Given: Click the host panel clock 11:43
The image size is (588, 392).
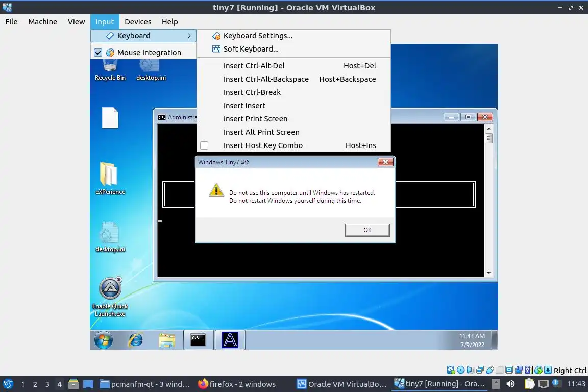Looking at the screenshot, I should [576, 384].
